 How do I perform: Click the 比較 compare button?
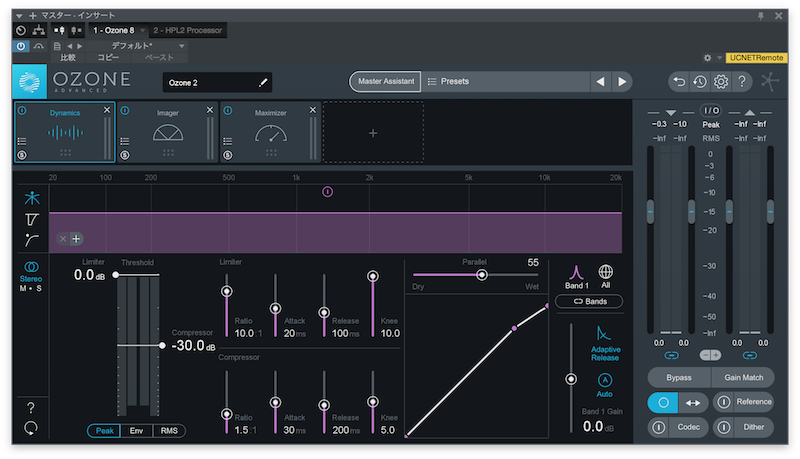pos(67,58)
